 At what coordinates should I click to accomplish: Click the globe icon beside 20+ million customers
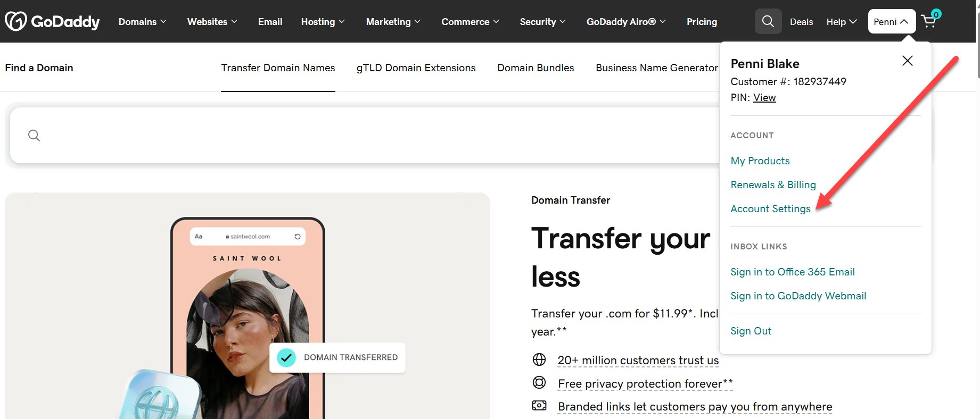tap(539, 359)
